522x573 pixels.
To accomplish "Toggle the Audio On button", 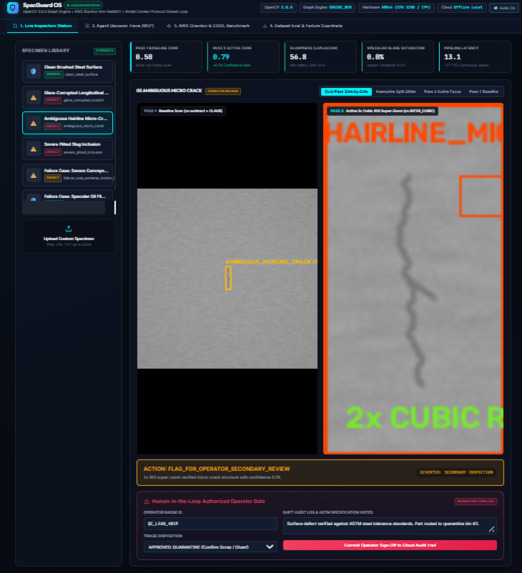I will pos(504,8).
